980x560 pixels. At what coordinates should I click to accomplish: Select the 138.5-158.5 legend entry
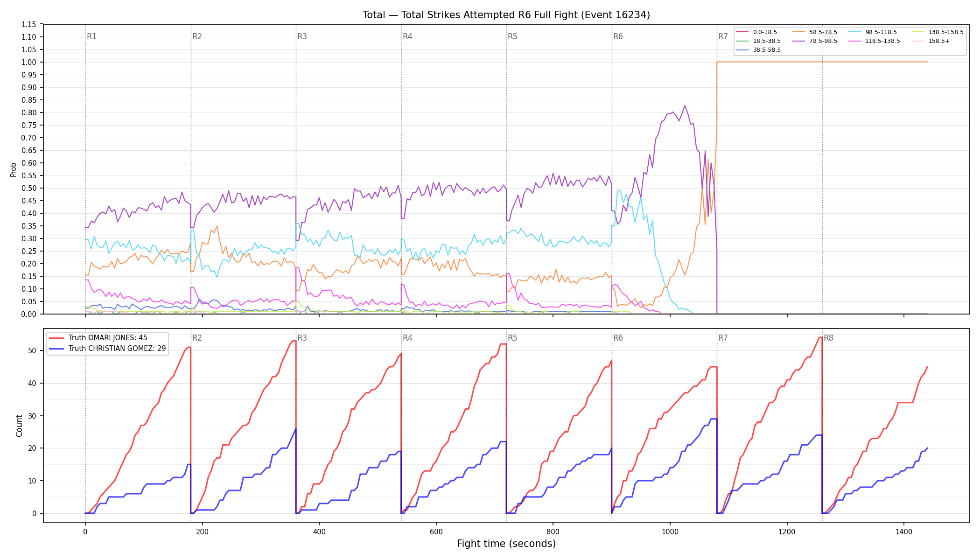[938, 32]
